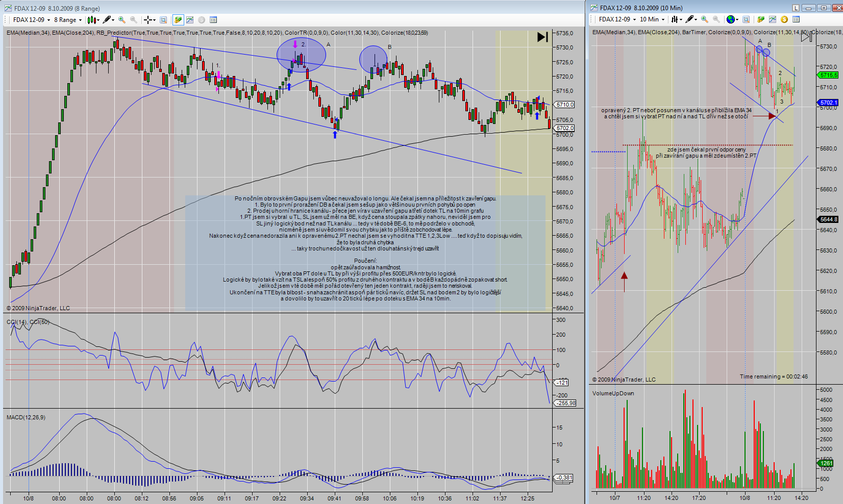The image size is (843, 504).
Task: Select the ellipse drawing beside label A, 8 Range chart
Action: (301, 54)
